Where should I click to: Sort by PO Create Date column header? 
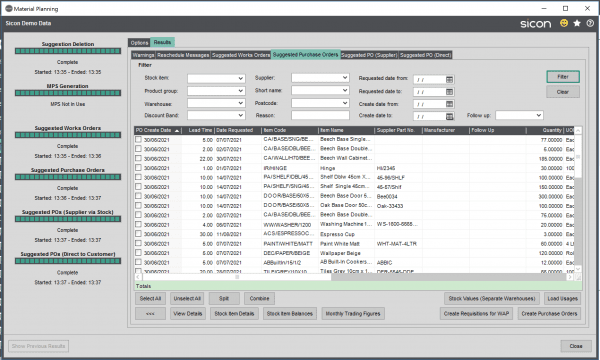point(157,130)
